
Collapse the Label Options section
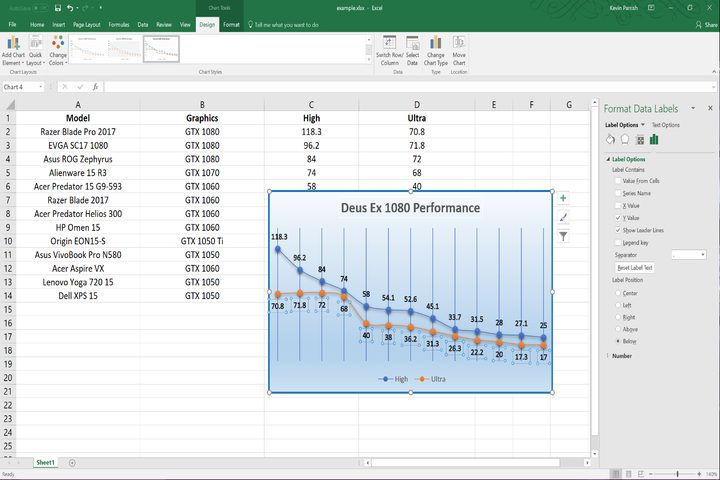(x=608, y=159)
